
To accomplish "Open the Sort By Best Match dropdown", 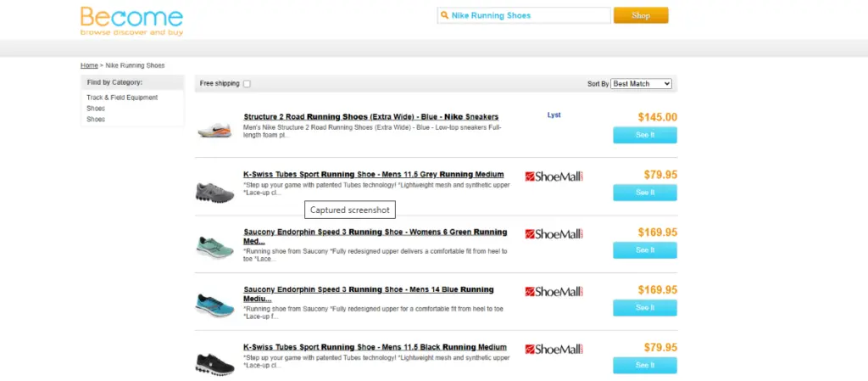I will 641,84.
